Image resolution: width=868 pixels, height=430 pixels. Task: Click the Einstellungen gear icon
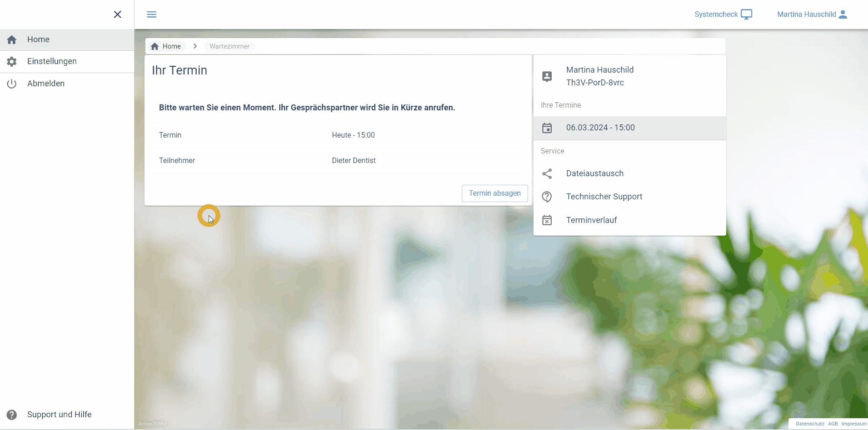12,62
